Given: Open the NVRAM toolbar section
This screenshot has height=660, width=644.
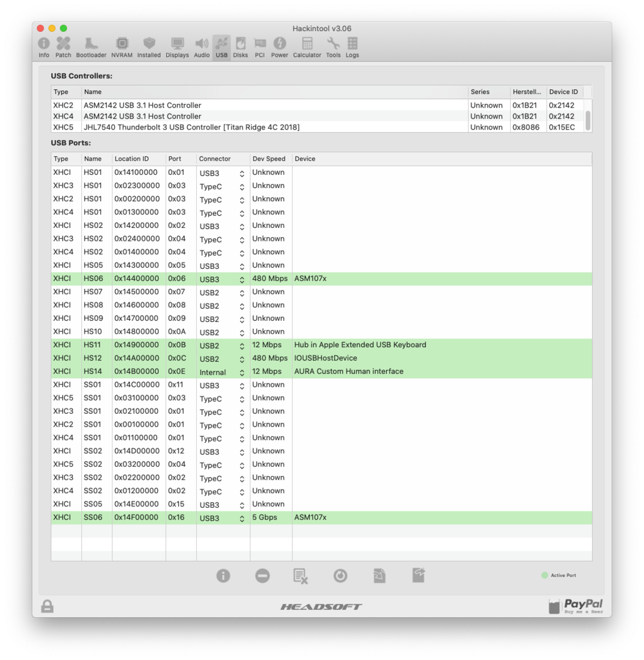Looking at the screenshot, I should pyautogui.click(x=122, y=48).
